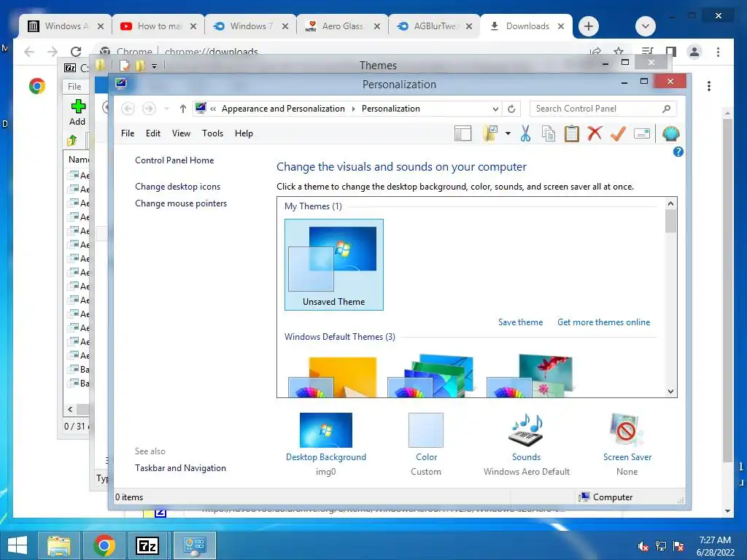
Task: Open Taskbar and Navigation link
Action: point(181,468)
